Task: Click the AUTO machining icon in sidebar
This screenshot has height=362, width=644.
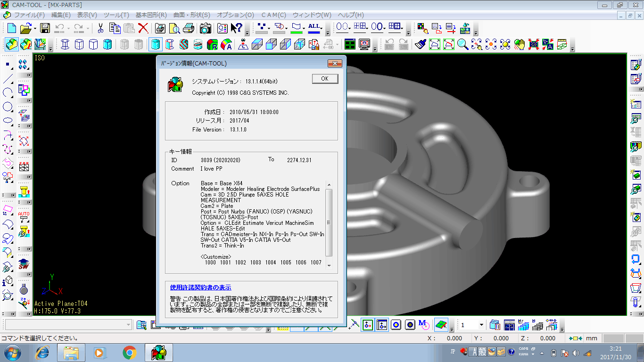Action: (x=24, y=217)
